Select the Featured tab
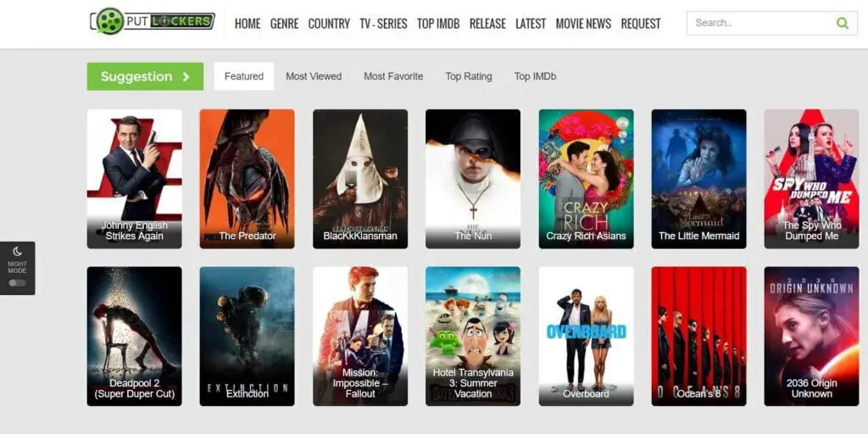This screenshot has width=868, height=434. (x=244, y=76)
